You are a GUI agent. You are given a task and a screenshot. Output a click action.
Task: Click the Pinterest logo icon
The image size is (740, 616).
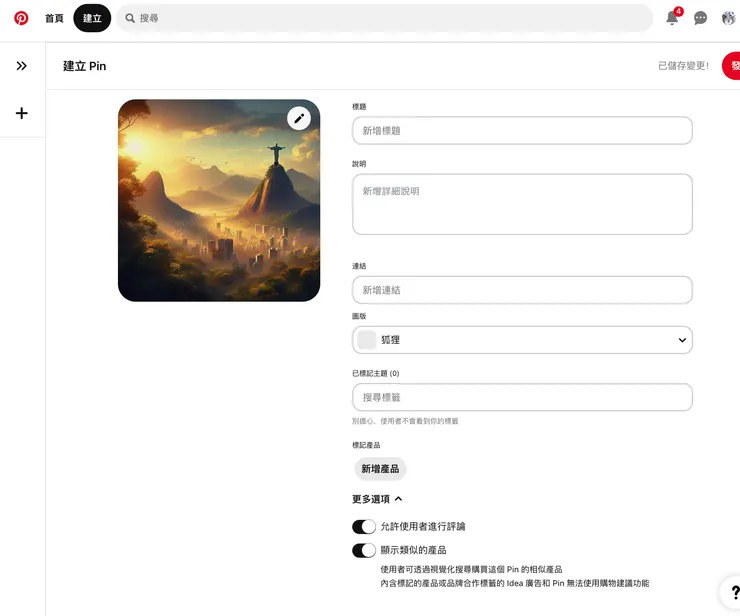pyautogui.click(x=21, y=18)
